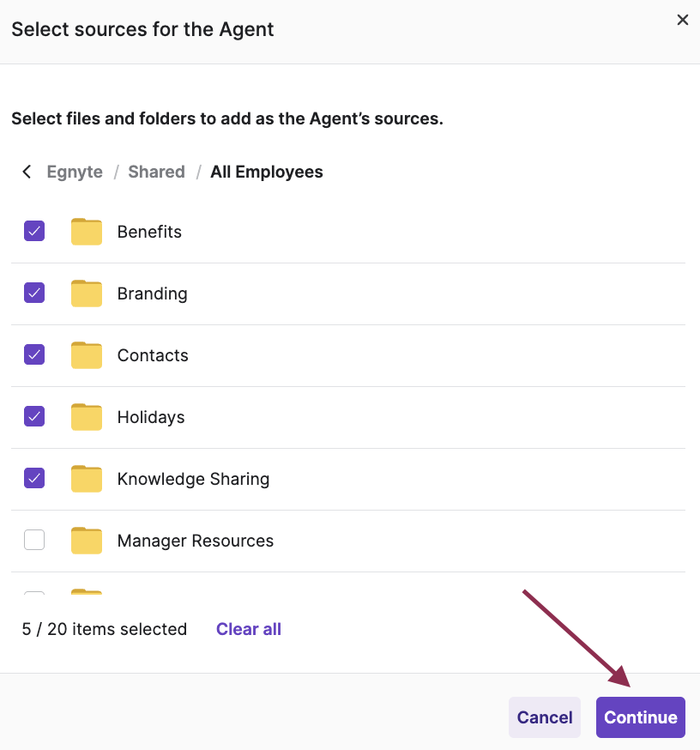Close the source selection dialog
The height and width of the screenshot is (750, 700).
point(683,20)
